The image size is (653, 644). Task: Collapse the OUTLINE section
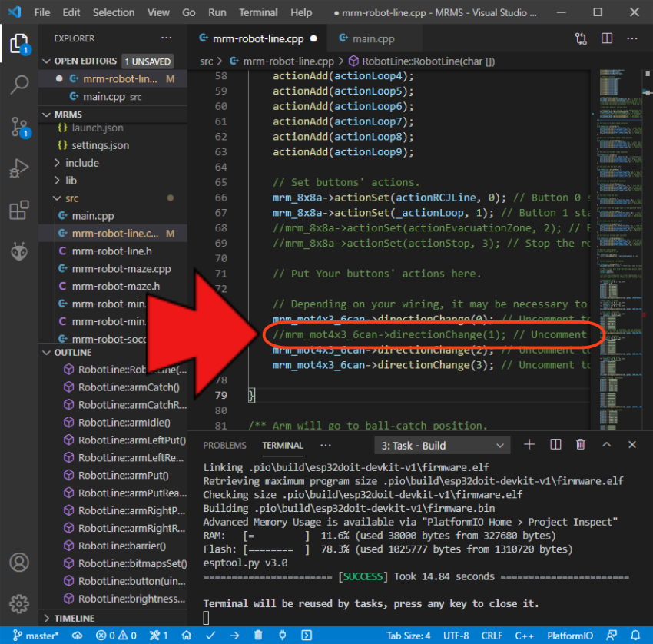(72, 353)
